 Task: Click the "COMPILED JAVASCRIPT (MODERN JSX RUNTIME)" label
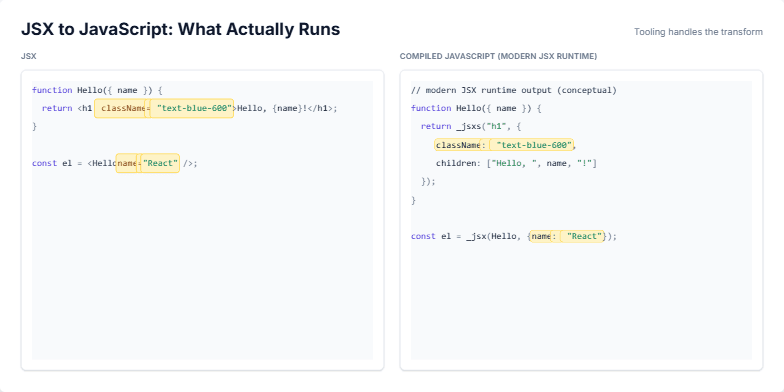click(x=498, y=56)
